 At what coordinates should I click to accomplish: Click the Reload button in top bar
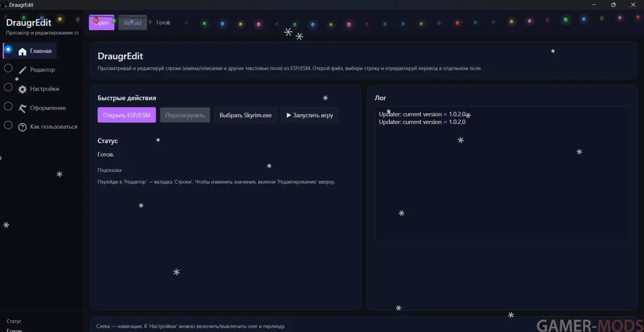point(133,23)
